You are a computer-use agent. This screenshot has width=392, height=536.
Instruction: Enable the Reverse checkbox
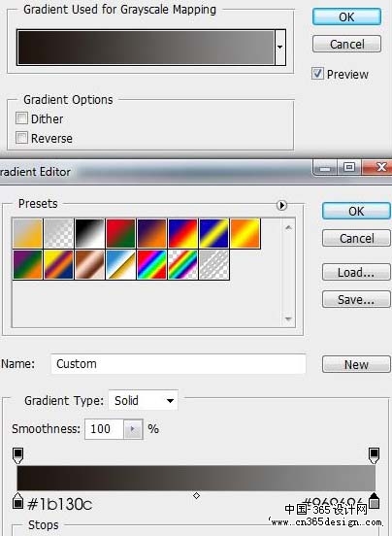pos(21,138)
